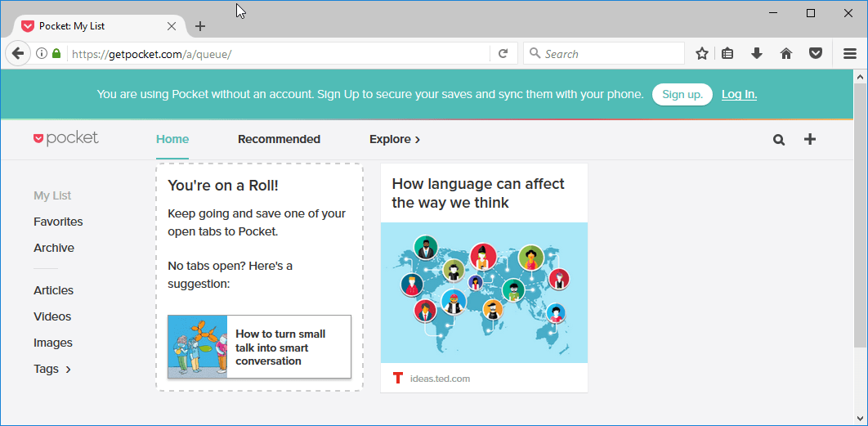
Task: Switch to the Home tab
Action: click(172, 139)
